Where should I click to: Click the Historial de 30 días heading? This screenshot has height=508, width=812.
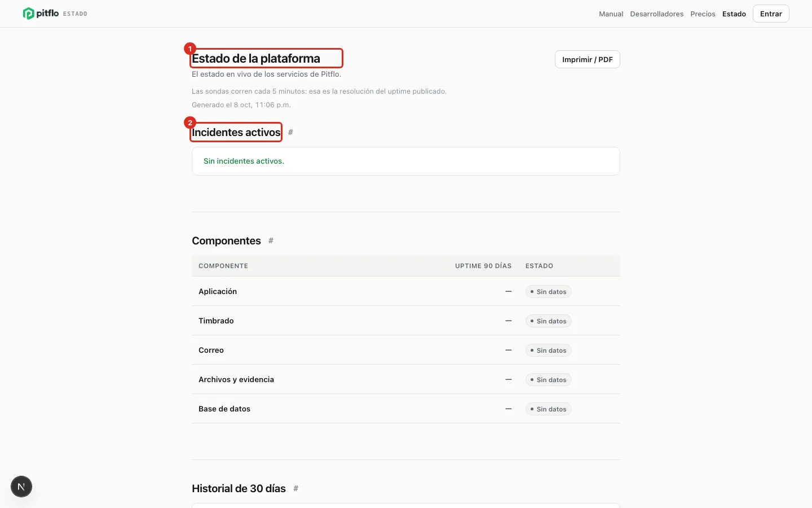click(x=239, y=488)
